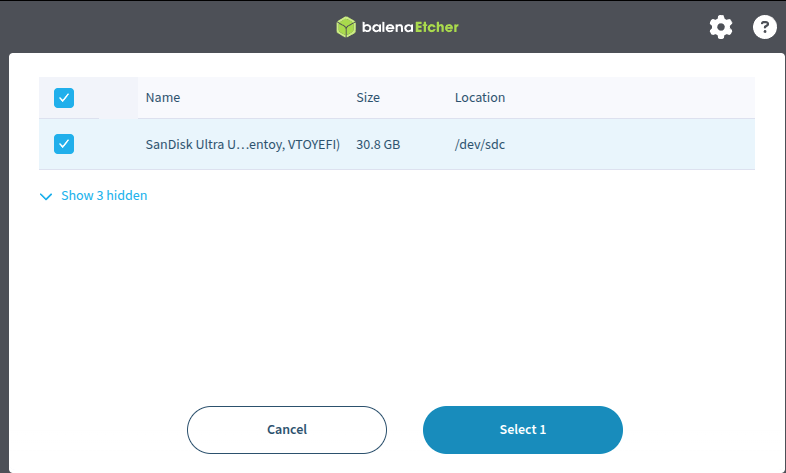Image resolution: width=786 pixels, height=473 pixels.
Task: Sort by the Location column header
Action: pyautogui.click(x=480, y=98)
